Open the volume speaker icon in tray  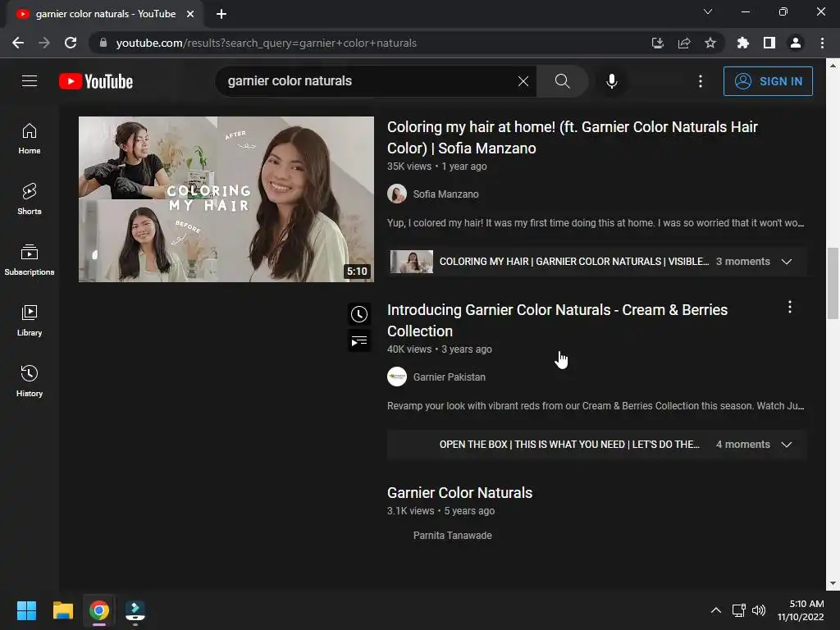759,610
